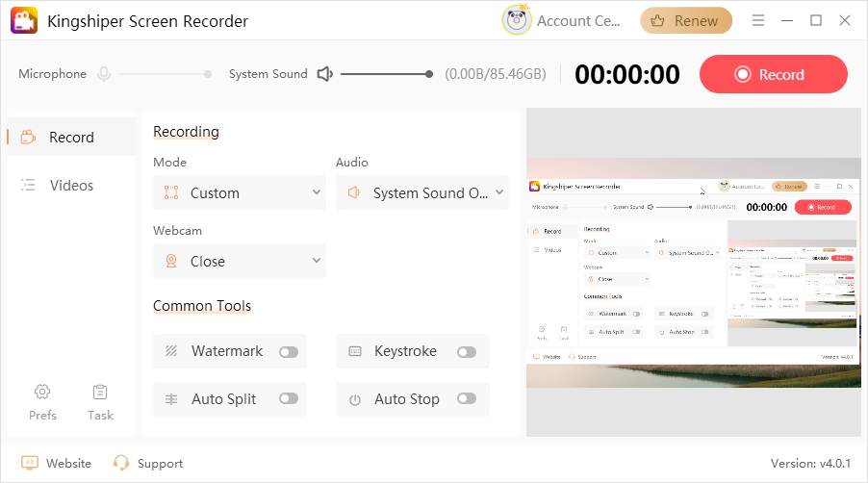The width and height of the screenshot is (868, 483).
Task: Maximize the recorder window
Action: coord(816,20)
